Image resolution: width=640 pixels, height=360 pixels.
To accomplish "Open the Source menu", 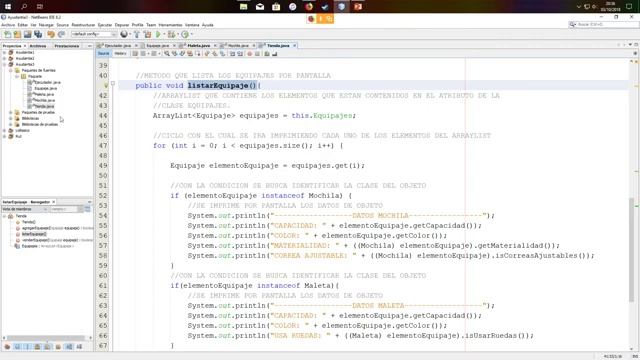I will click(62, 25).
